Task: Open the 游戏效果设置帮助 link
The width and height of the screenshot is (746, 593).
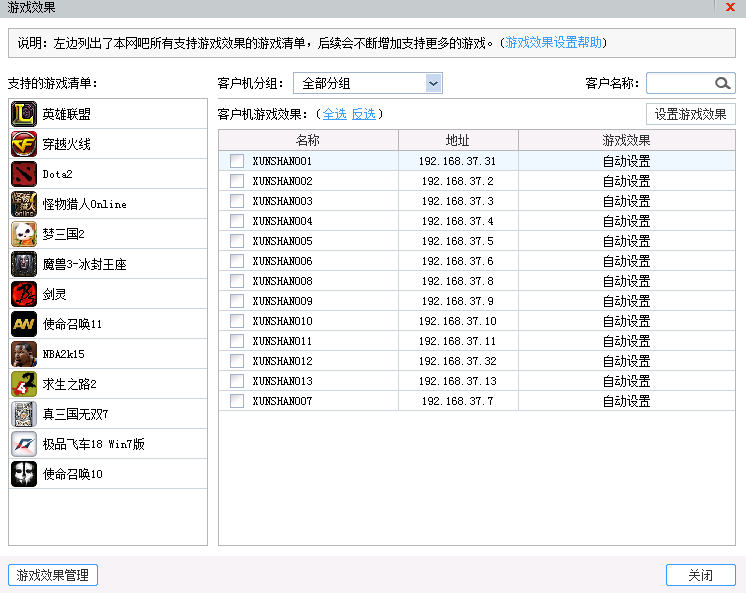Action: pyautogui.click(x=553, y=42)
